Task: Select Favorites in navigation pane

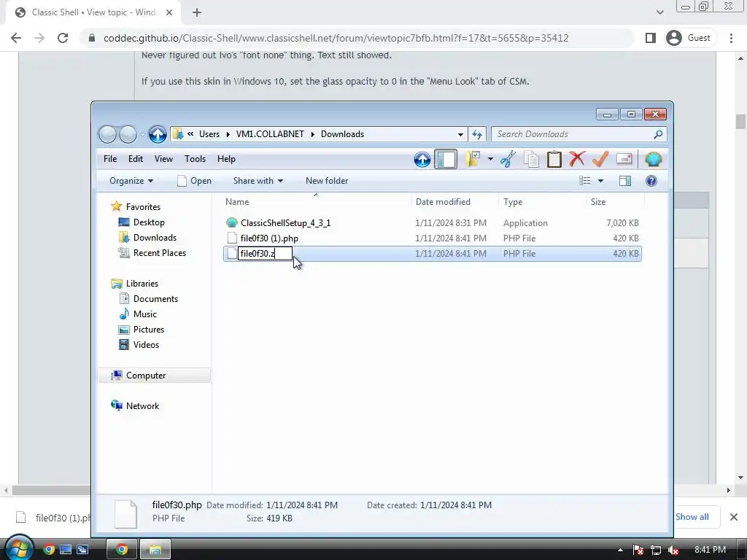Action: coord(143,206)
